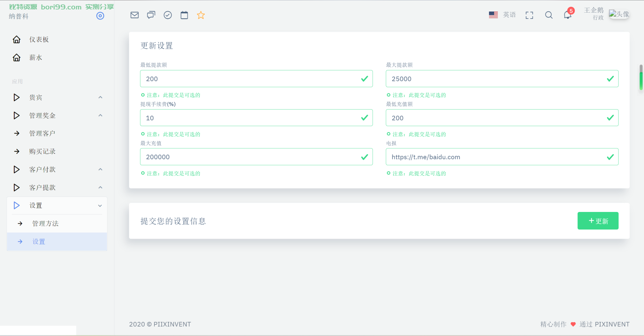The image size is (644, 336).
Task: Open the 管理客户 menu item
Action: click(57, 133)
